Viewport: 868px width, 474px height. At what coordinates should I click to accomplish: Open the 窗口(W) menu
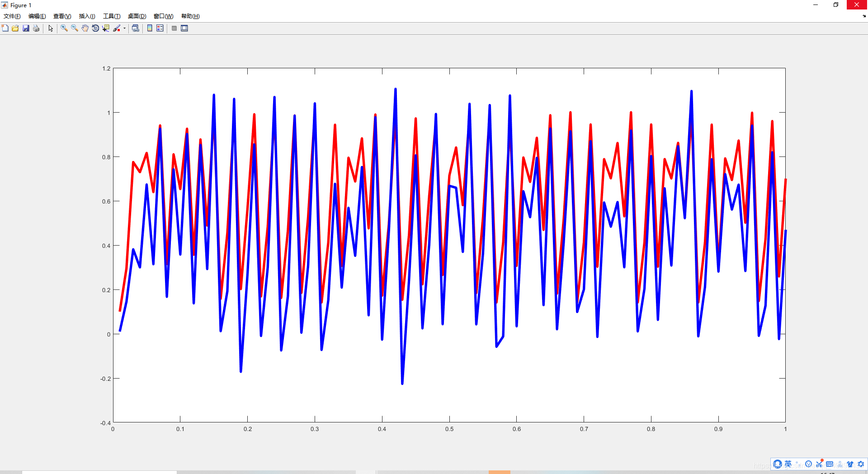[x=164, y=16]
